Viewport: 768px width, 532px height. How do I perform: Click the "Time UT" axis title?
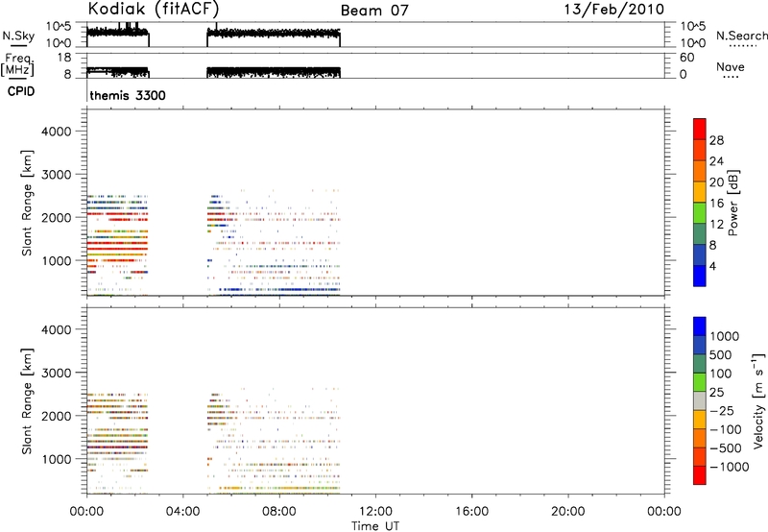pos(375,526)
